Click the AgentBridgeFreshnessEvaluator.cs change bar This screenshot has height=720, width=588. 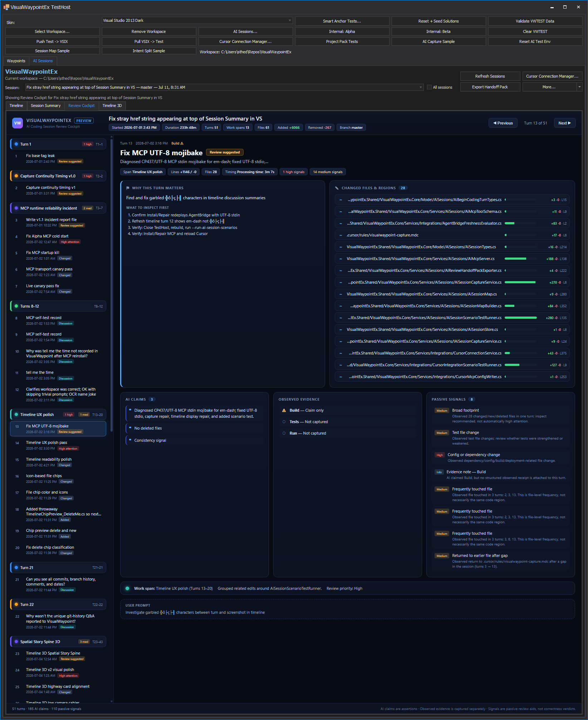pos(521,224)
